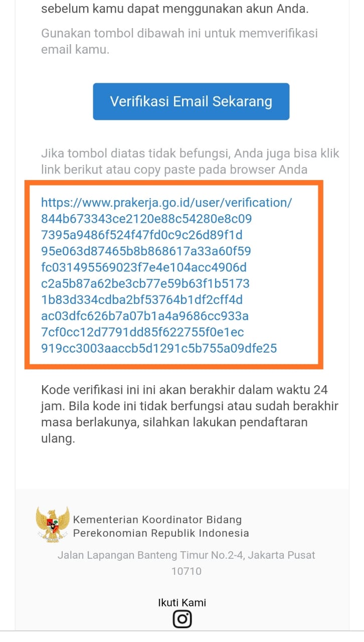
Task: Click the Ikuti Kami label
Action: [182, 603]
